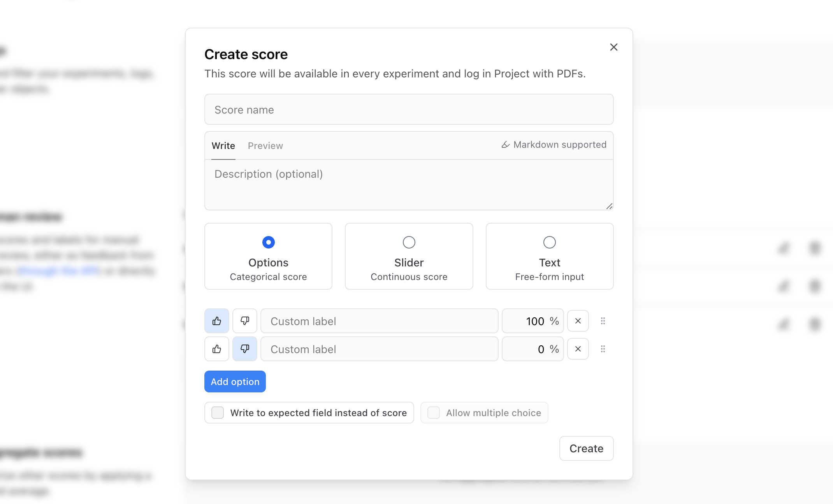Click the Create button
The width and height of the screenshot is (833, 504).
[586, 448]
